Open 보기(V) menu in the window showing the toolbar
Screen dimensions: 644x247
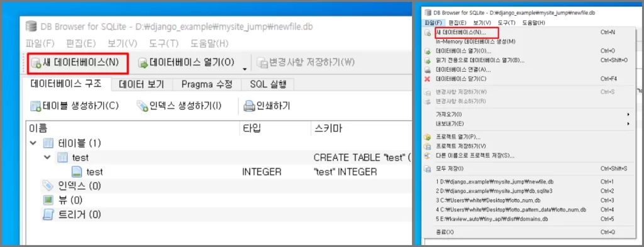123,43
